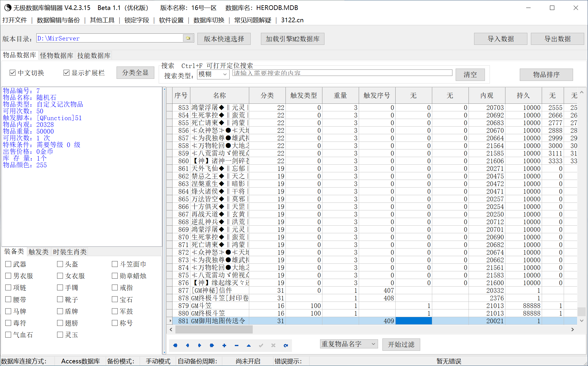Click the horizontal scrollbar thumb of grid
Viewport: 588px width, 366px height.
[x=214, y=329]
